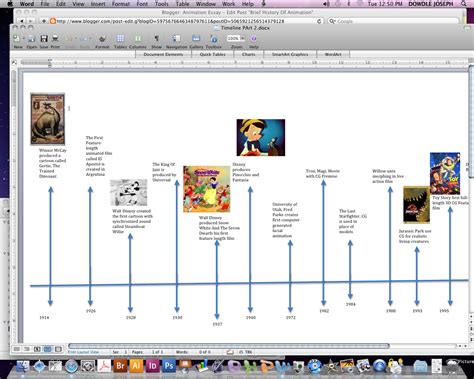
Task: Select the Gertie the Dinosaur poster image
Action: pyautogui.click(x=48, y=119)
